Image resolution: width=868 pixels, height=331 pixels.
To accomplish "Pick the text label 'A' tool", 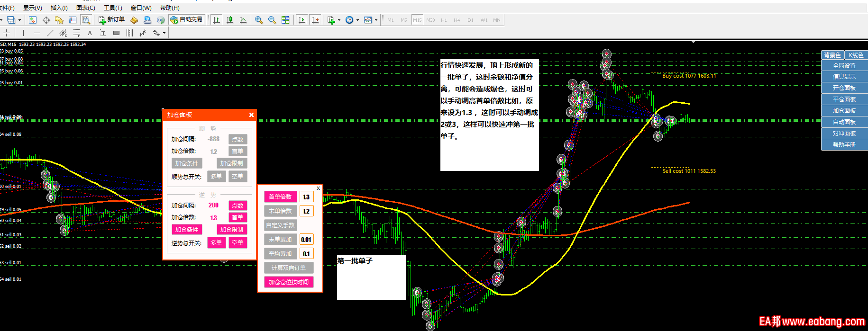I will [90, 33].
